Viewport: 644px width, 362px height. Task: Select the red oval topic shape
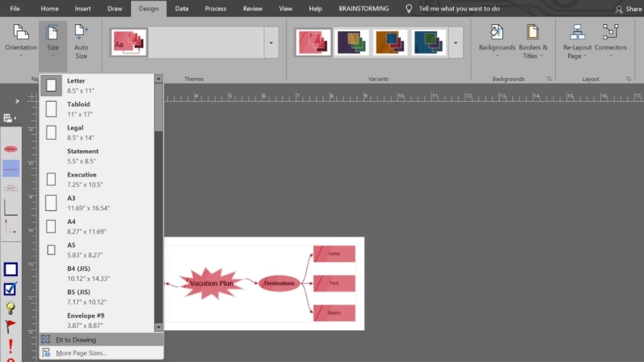click(x=11, y=149)
